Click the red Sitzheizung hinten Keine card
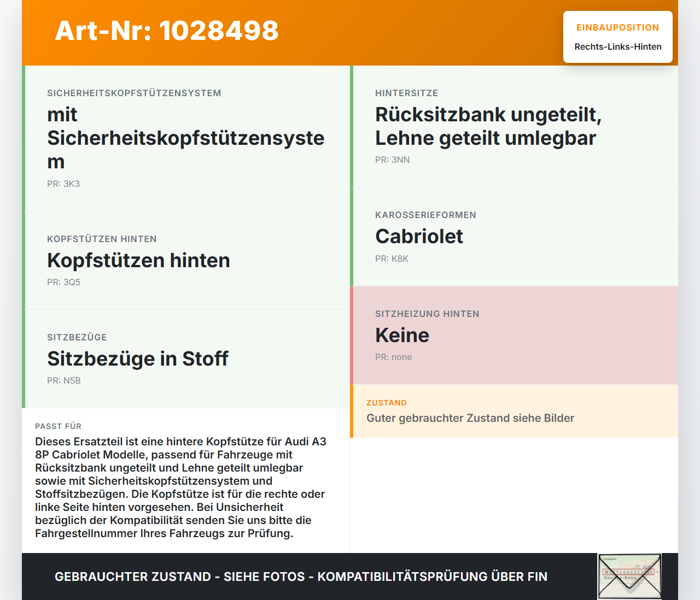The height and width of the screenshot is (600, 700). [514, 336]
